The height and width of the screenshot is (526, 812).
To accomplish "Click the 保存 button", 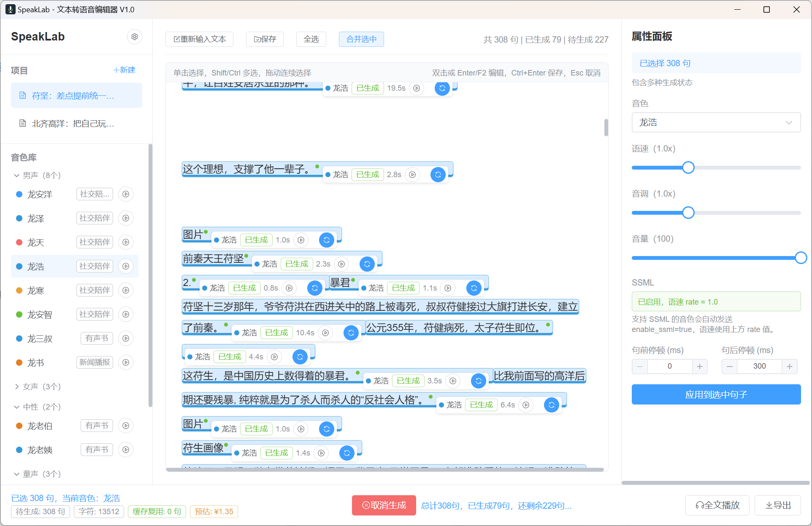I will pos(265,39).
